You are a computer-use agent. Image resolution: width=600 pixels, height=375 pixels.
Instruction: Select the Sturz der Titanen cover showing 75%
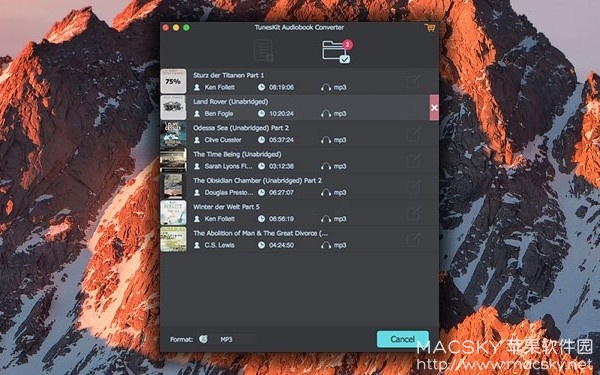(x=173, y=81)
